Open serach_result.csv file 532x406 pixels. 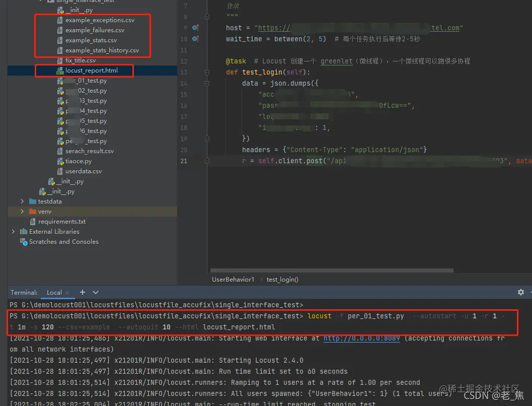coord(90,151)
